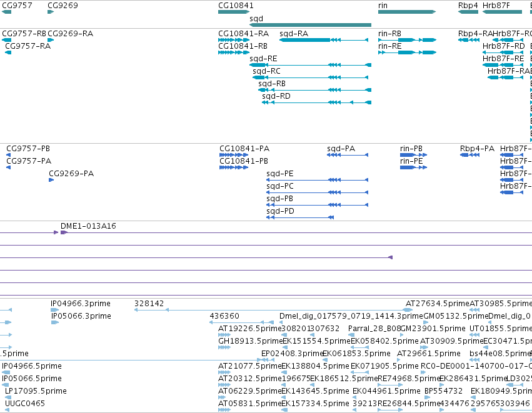This screenshot has width=532, height=413.
Task: Click EST AT29661.5prime label
Action: [x=428, y=354]
